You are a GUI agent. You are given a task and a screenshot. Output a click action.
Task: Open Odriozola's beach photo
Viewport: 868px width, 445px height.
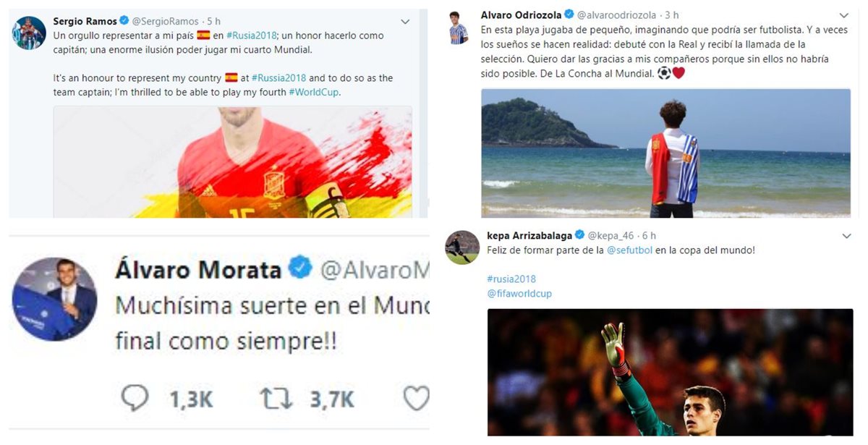click(665, 153)
